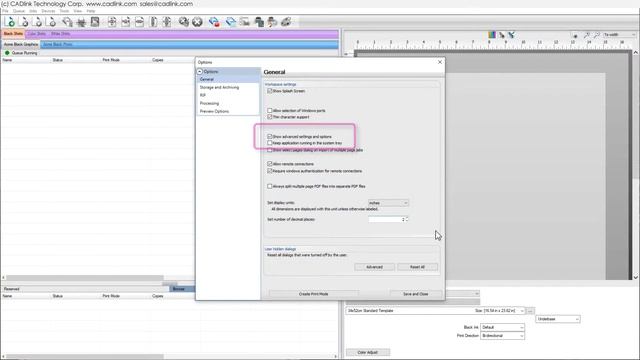Open the Tools menu

[64, 11]
